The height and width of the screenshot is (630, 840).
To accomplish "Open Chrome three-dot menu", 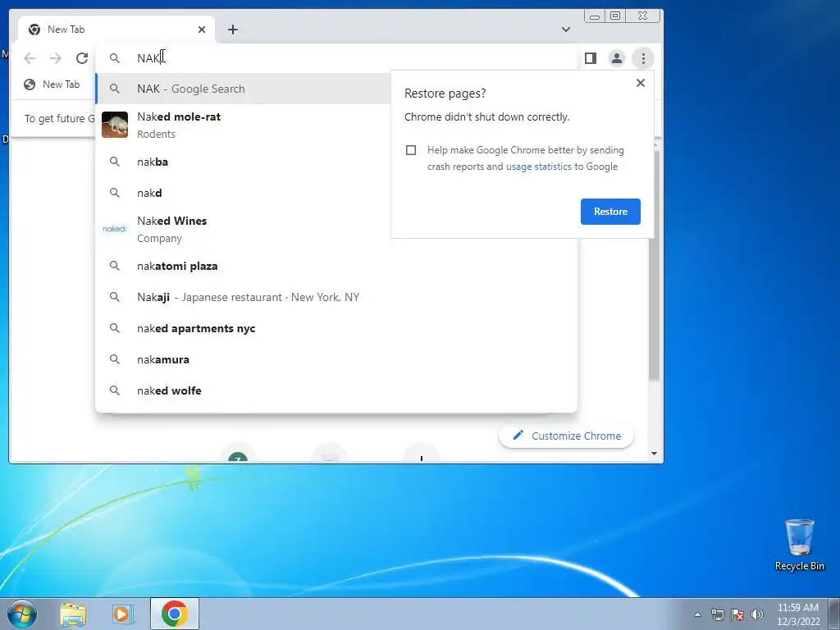I will coord(643,58).
